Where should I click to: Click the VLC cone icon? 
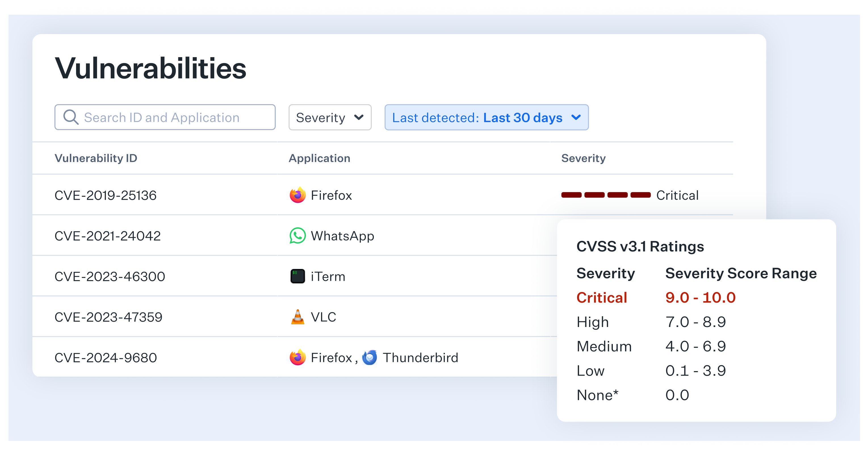[x=297, y=317]
